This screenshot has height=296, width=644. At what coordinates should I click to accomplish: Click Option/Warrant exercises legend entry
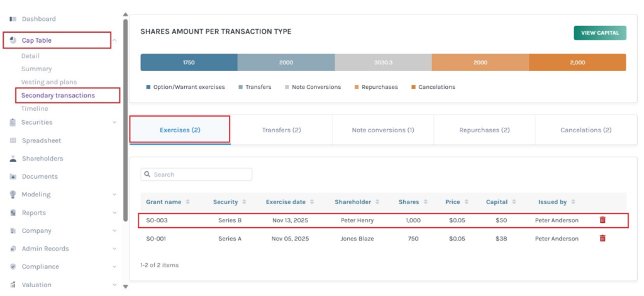point(186,87)
